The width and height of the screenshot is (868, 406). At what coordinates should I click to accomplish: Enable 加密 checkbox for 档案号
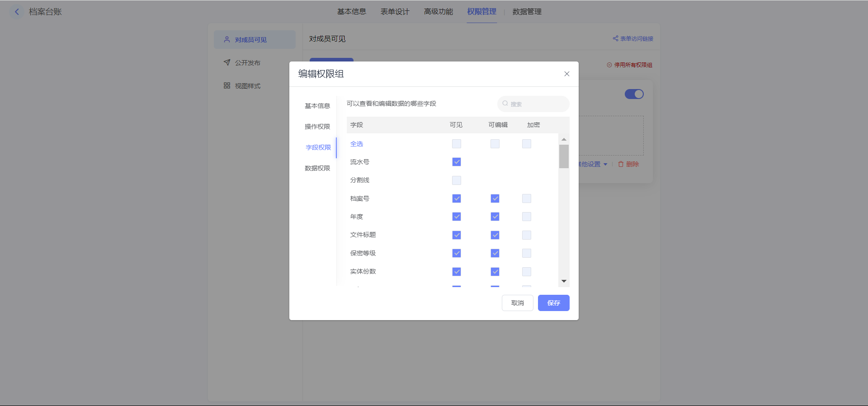[527, 198]
